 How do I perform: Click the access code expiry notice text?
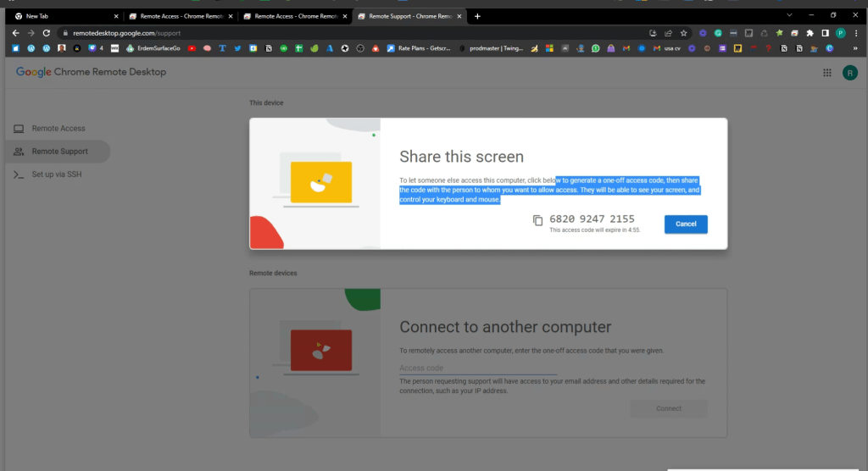[594, 230]
